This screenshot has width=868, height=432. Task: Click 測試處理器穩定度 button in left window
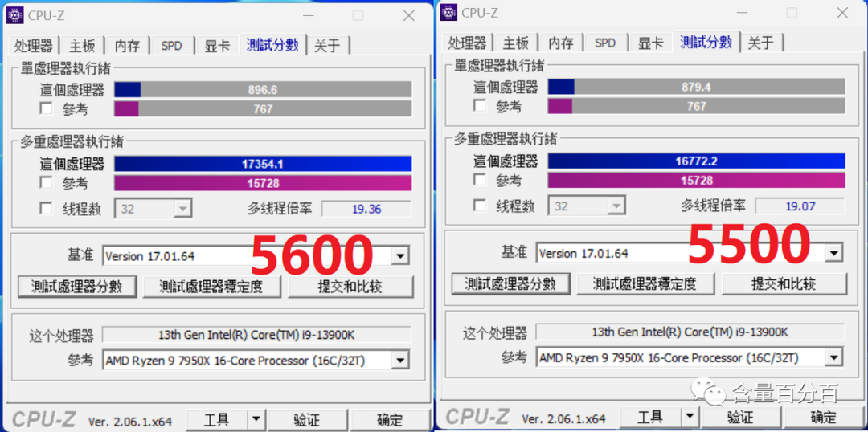click(211, 287)
